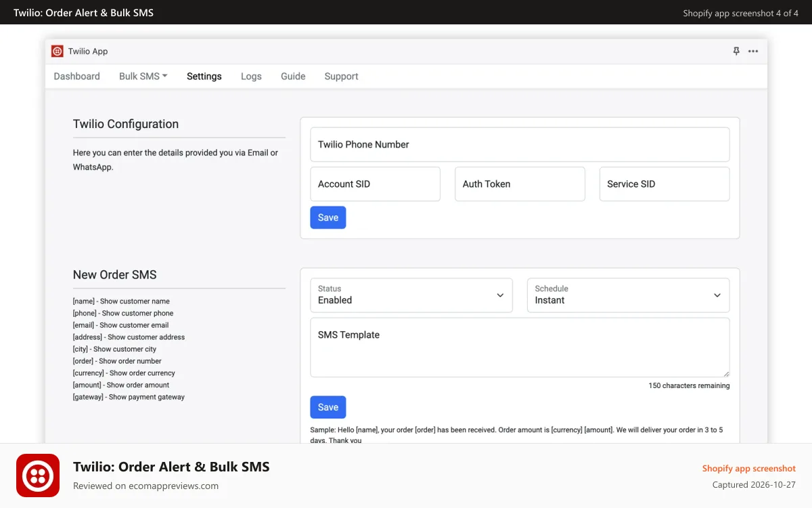Click the sample message text below Save

(516, 435)
